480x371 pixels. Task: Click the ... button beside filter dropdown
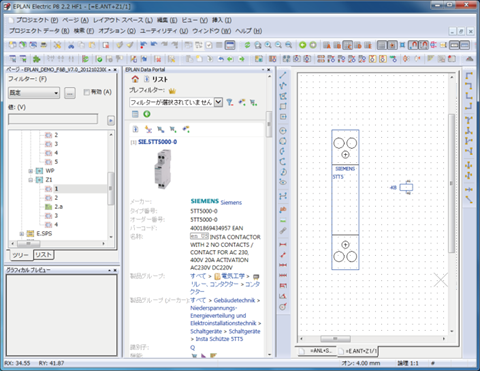[70, 93]
